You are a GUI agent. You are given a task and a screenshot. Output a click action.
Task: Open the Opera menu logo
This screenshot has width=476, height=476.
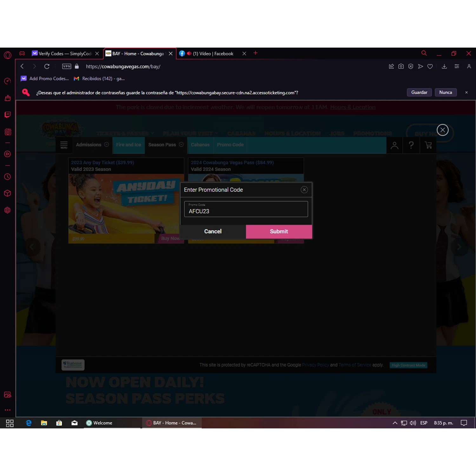tap(8, 55)
